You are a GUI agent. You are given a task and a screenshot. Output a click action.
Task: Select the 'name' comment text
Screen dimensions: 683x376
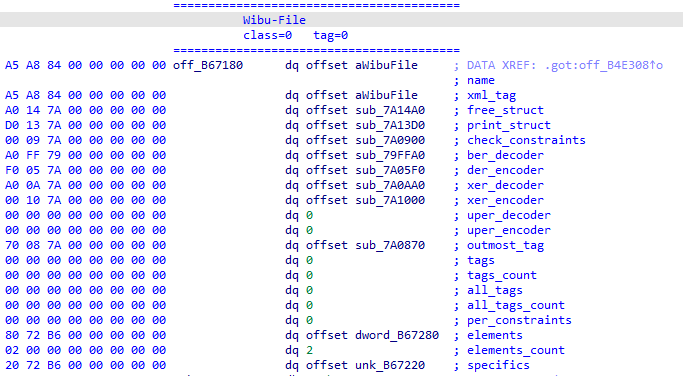pyautogui.click(x=480, y=80)
